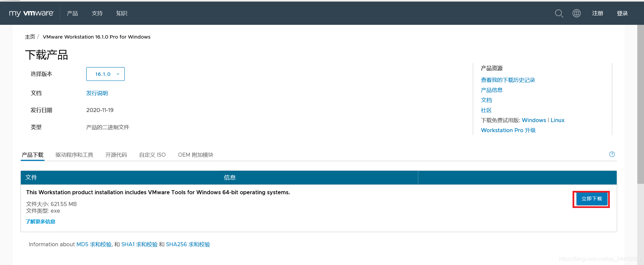The width and height of the screenshot is (644, 265).
Task: Open the 社区 link
Action: 486,110
